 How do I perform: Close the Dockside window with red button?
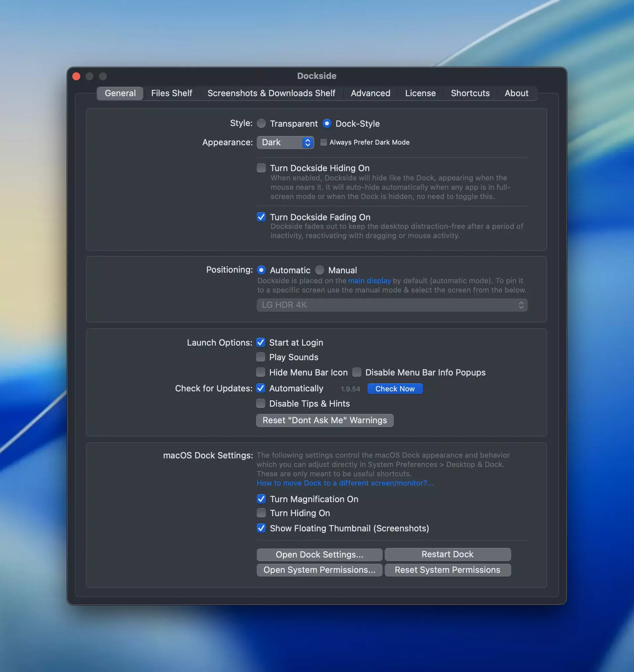click(x=76, y=76)
